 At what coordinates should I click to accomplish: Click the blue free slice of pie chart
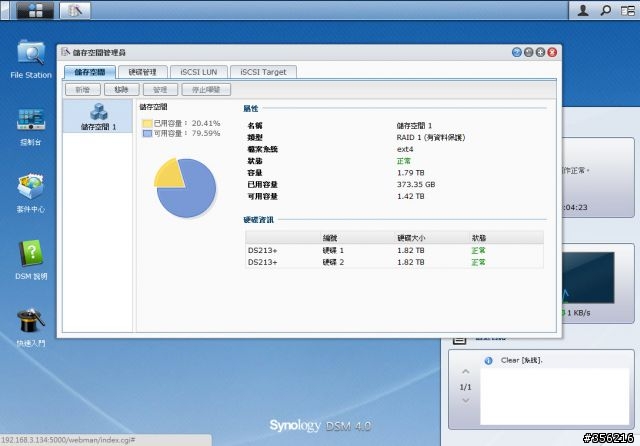tap(192, 196)
